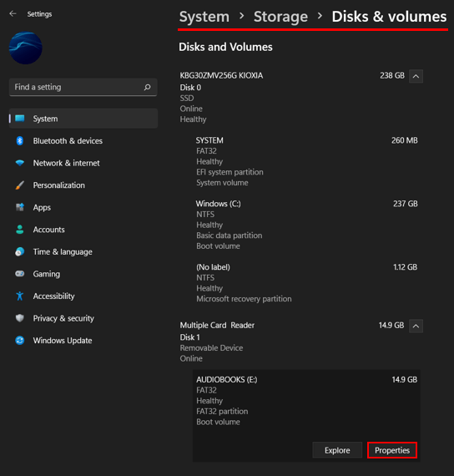
Task: Click the Gaming controller icon
Action: pos(20,274)
